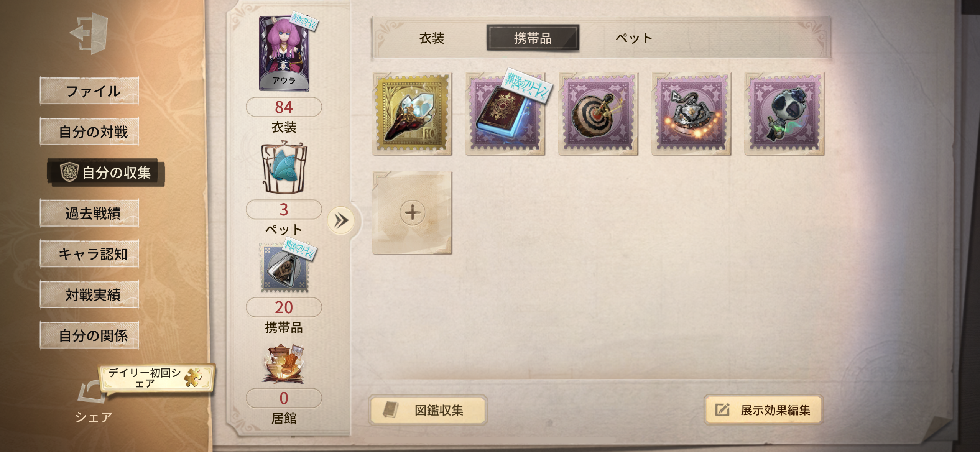
Task: Select the gold crystal accessory stamp
Action: 412,113
